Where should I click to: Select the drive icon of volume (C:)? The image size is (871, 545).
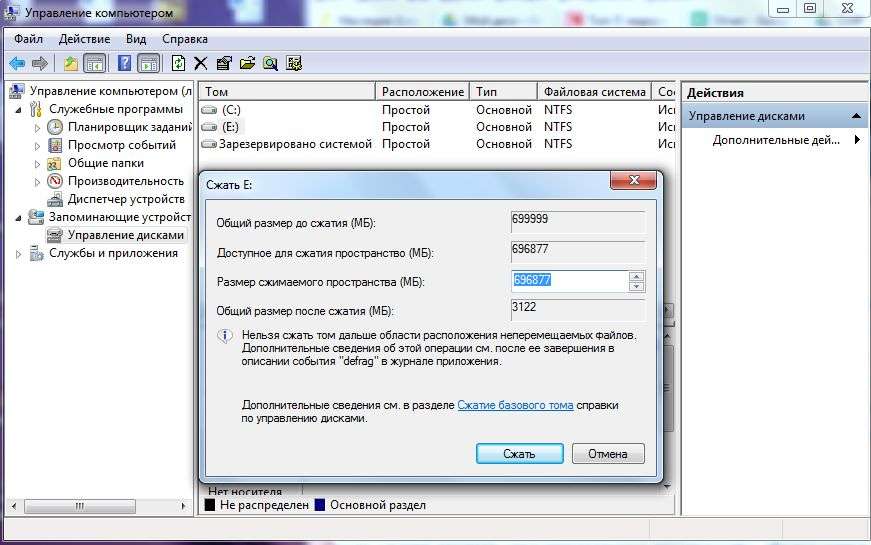tap(209, 110)
